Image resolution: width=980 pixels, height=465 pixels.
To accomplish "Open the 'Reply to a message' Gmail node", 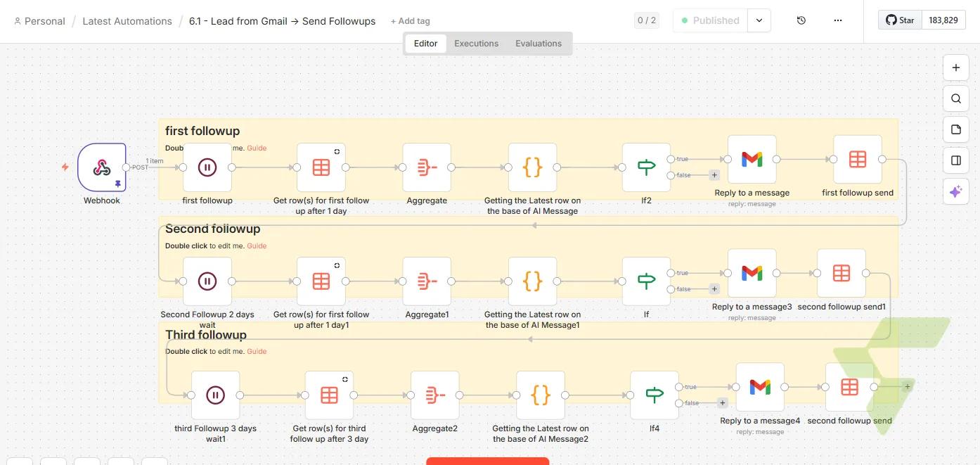I will click(x=752, y=160).
